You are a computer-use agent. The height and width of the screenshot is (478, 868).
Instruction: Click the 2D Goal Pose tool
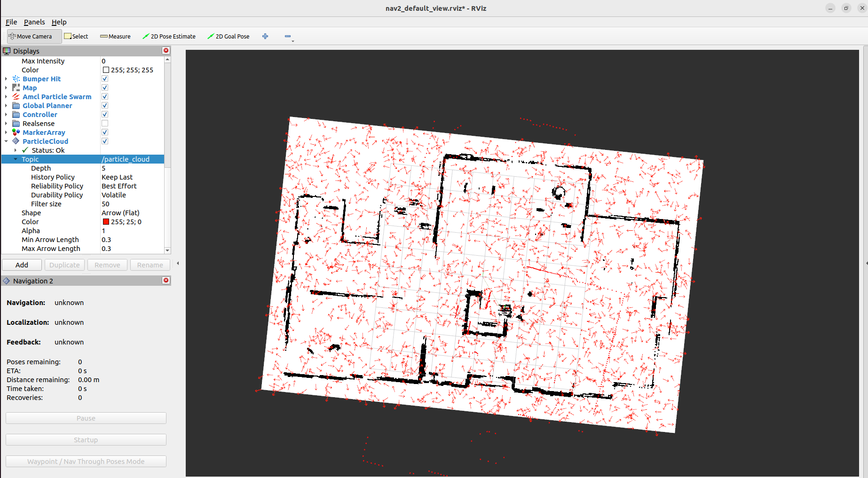click(x=229, y=36)
